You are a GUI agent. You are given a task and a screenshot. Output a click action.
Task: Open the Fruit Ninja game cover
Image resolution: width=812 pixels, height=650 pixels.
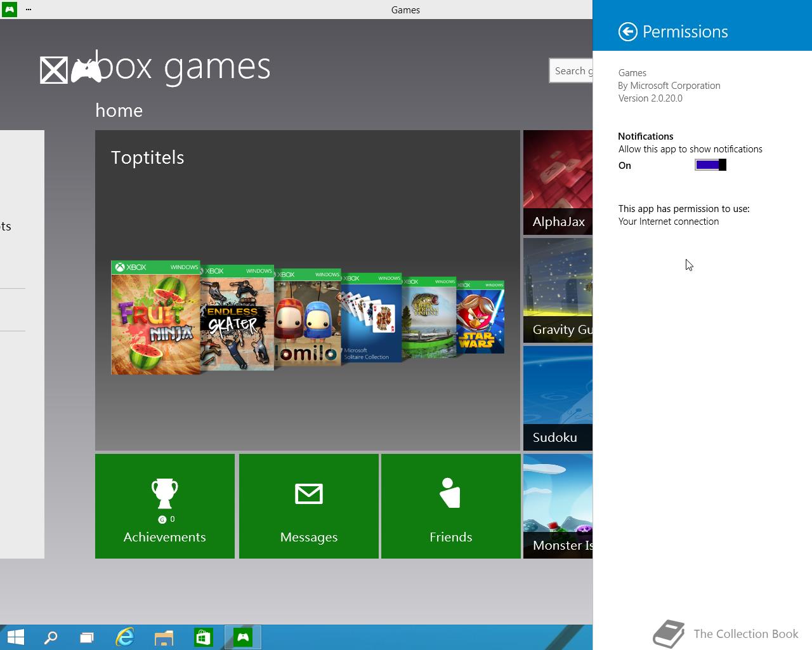[x=155, y=317]
